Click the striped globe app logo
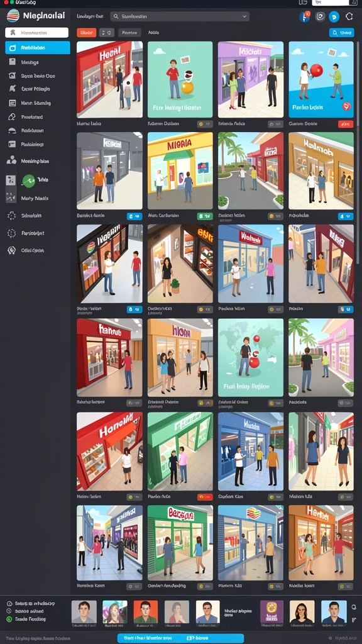This screenshot has width=362, height=644. (x=13, y=16)
